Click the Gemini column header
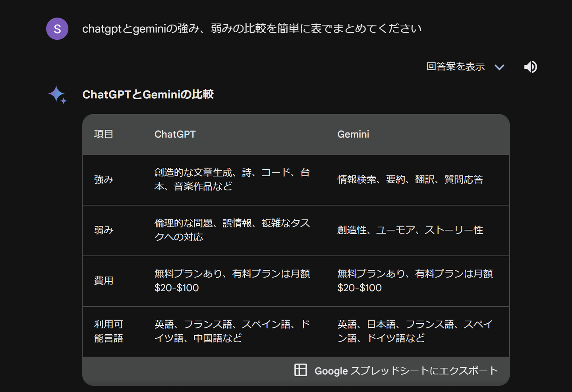 pos(353,134)
